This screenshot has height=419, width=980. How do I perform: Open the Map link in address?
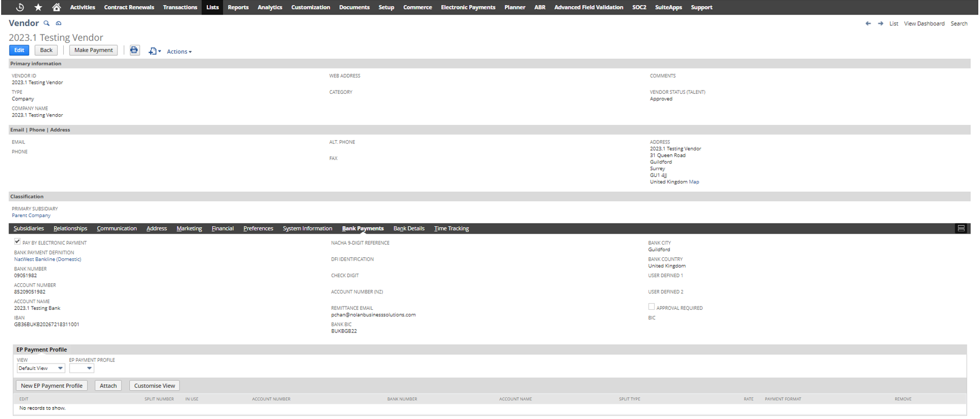tap(694, 182)
